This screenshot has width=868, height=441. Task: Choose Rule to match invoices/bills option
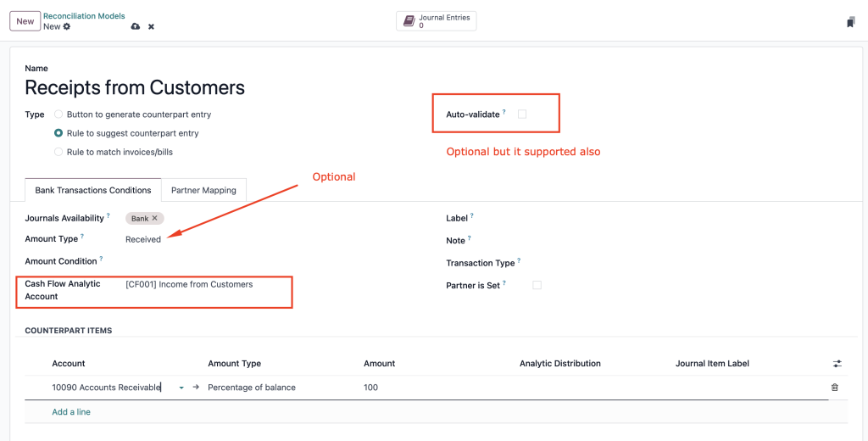pos(58,152)
